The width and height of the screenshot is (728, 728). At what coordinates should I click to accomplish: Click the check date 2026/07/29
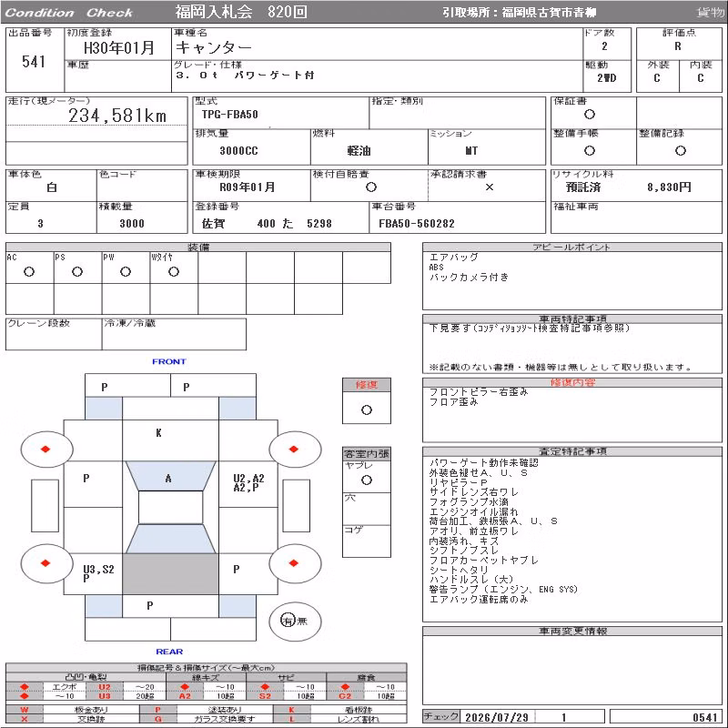[497, 717]
